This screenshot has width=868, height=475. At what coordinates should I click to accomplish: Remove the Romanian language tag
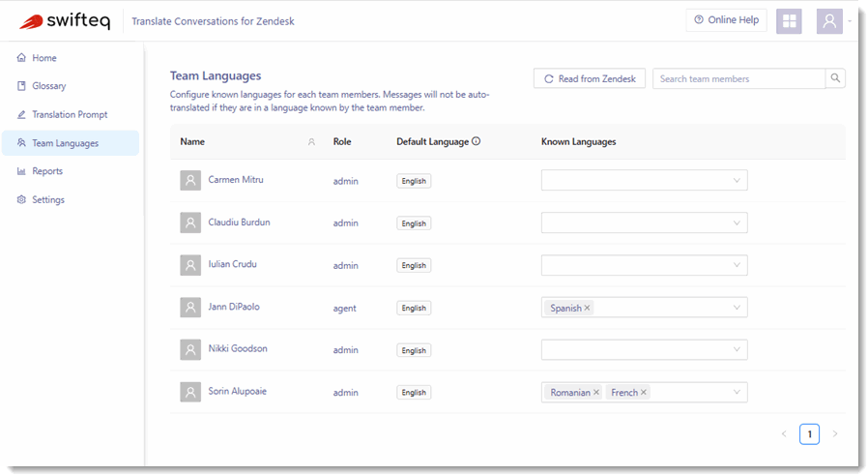596,393
